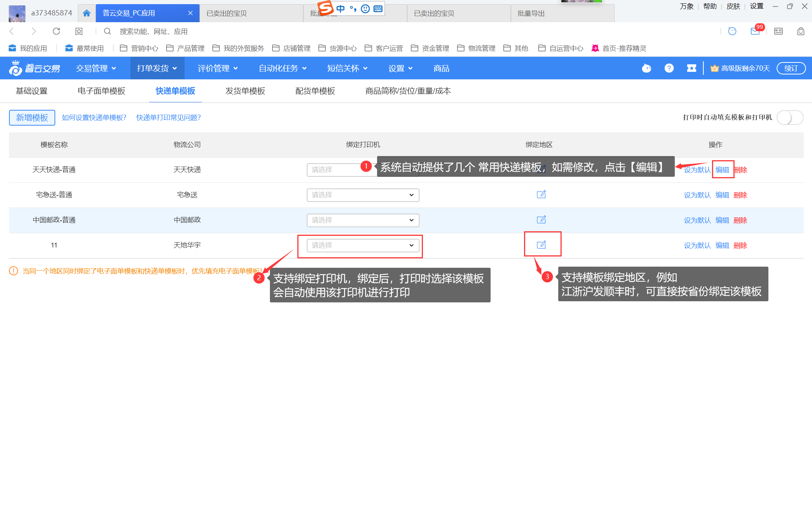The width and height of the screenshot is (812, 519).
Task: Click the page refresh icon
Action: [56, 31]
